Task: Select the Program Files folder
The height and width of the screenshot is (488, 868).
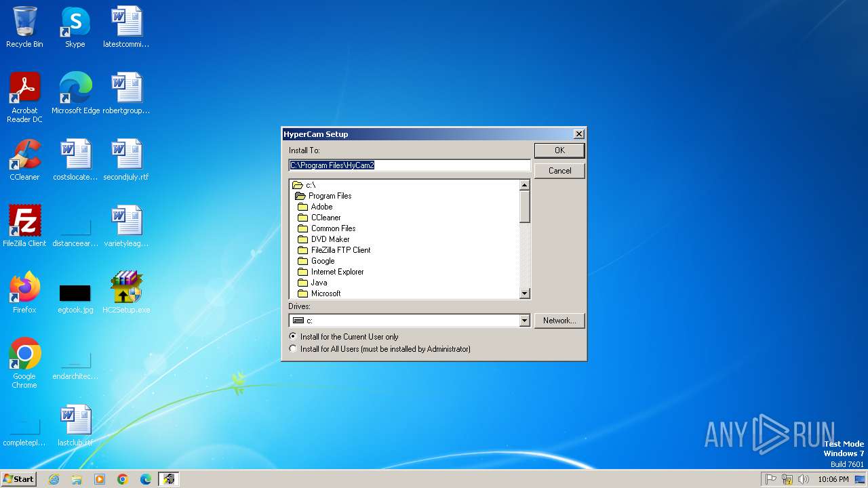Action: tap(323, 196)
